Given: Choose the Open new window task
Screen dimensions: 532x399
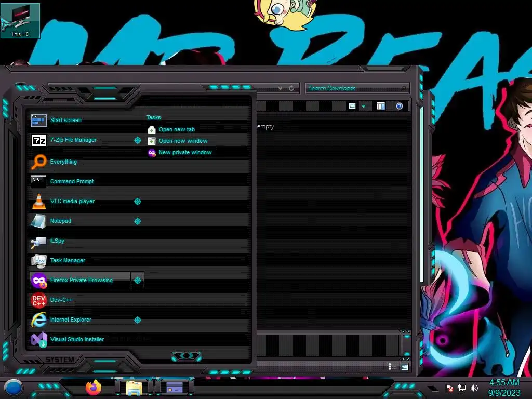Looking at the screenshot, I should (178, 141).
